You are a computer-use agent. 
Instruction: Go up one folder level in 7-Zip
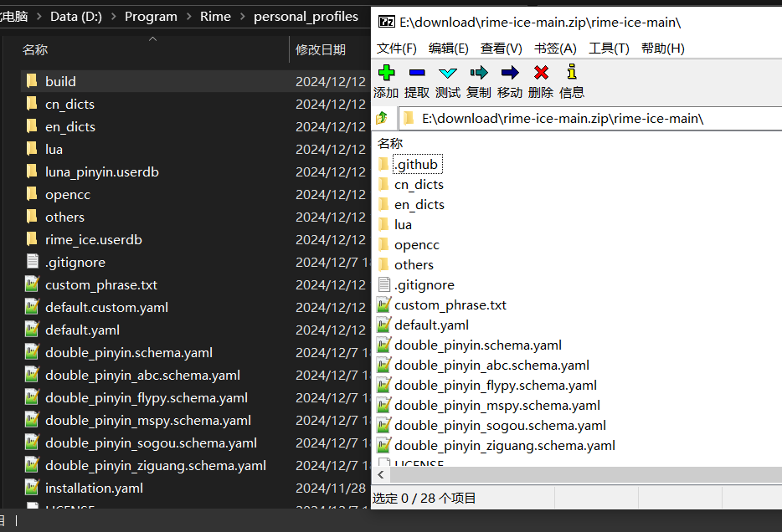tap(382, 118)
